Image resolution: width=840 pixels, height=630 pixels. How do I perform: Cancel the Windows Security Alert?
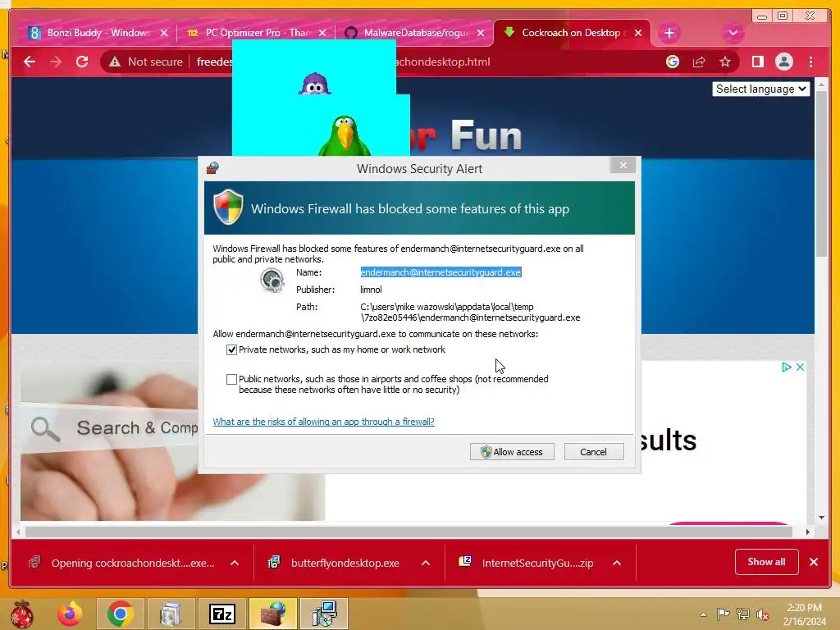pos(594,452)
